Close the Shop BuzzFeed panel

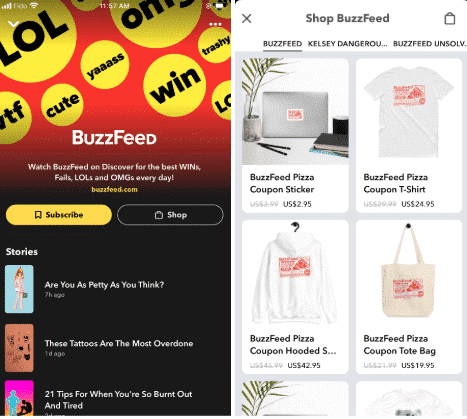pyautogui.click(x=247, y=18)
